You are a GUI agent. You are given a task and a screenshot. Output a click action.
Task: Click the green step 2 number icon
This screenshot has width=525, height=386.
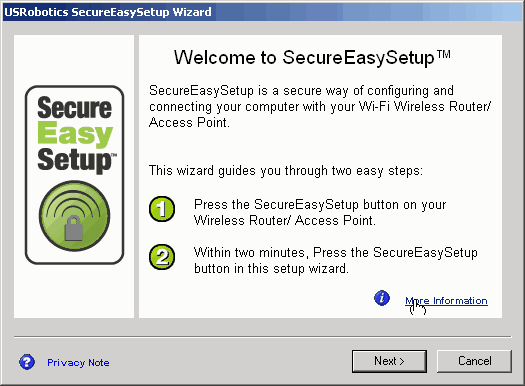point(162,257)
